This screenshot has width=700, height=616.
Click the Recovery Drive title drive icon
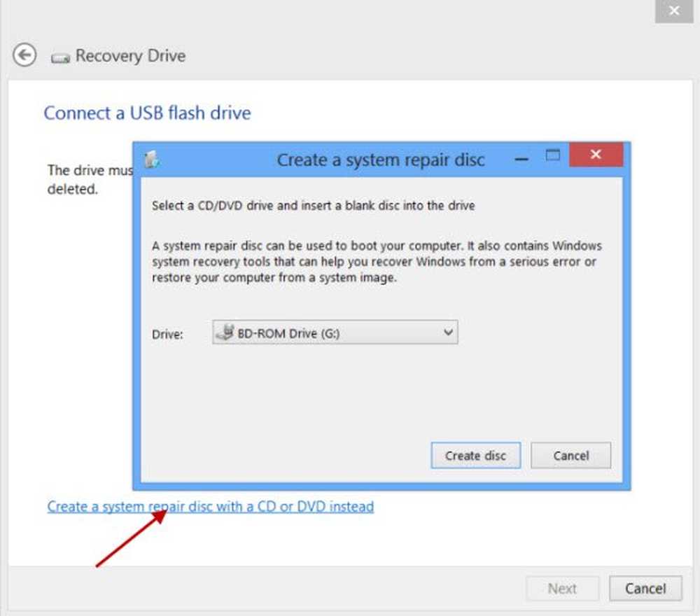[60, 58]
